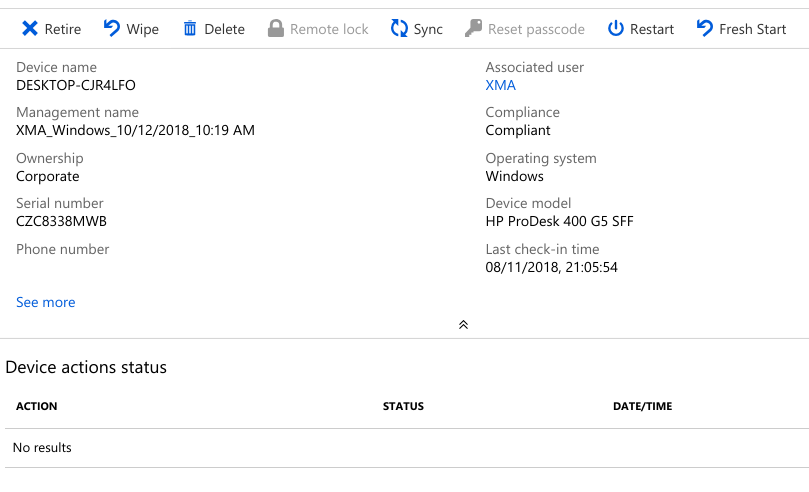Click the Remote lock padlock icon
The image size is (809, 492).
tap(276, 29)
